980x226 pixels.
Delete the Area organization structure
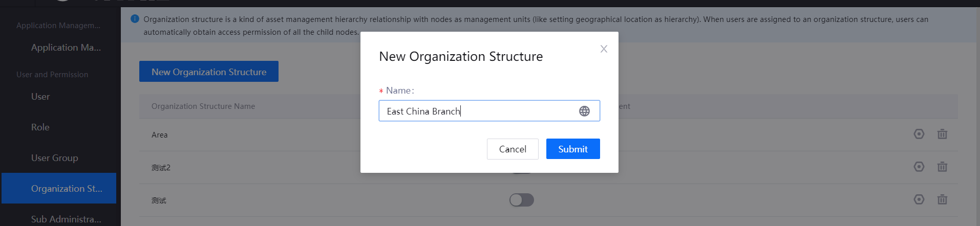(x=942, y=134)
